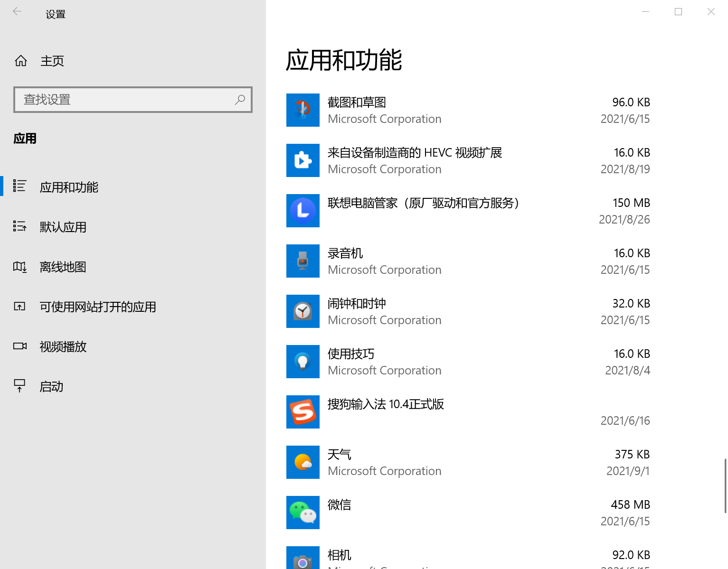The width and height of the screenshot is (728, 569).
Task: Select the 录音机 microphone icon
Action: (303, 261)
